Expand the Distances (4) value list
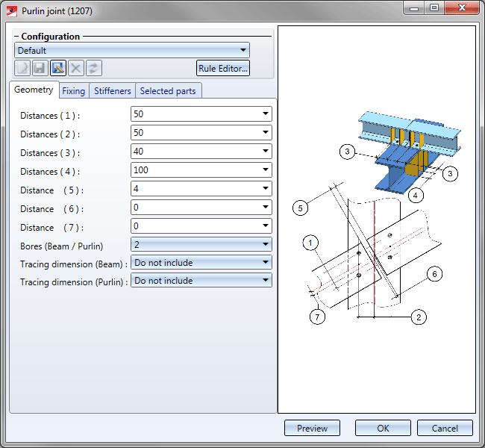Image resolution: width=485 pixels, height=448 pixels. click(x=266, y=170)
